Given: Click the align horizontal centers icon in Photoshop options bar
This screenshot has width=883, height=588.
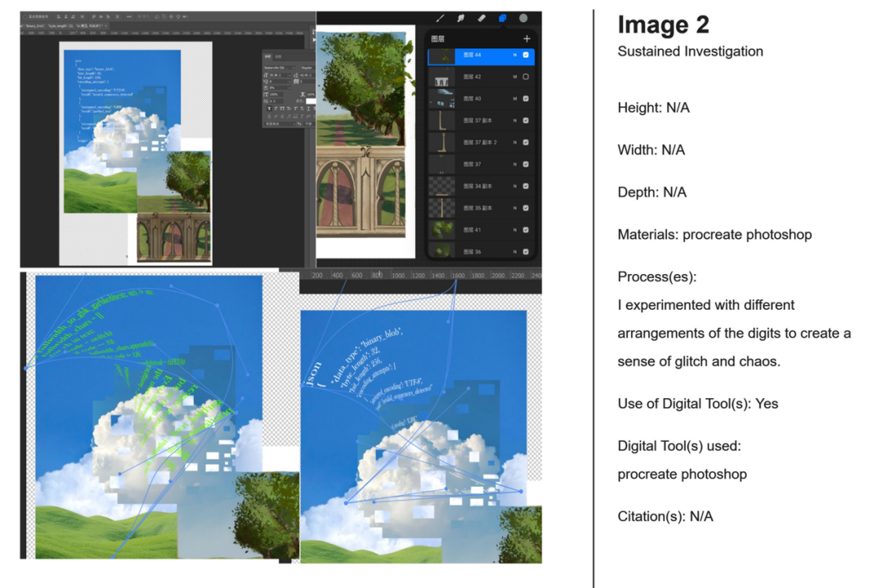Looking at the screenshot, I should [66, 17].
